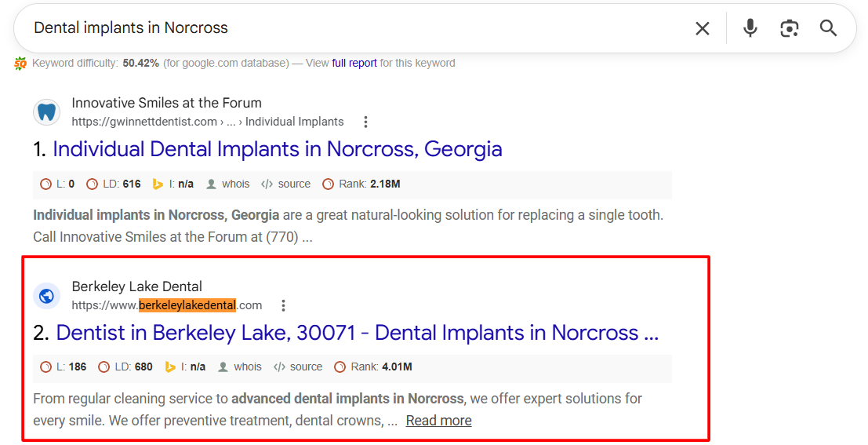Click Innovative Smiles at the Forum site name
The height and width of the screenshot is (445, 868).
(x=167, y=103)
